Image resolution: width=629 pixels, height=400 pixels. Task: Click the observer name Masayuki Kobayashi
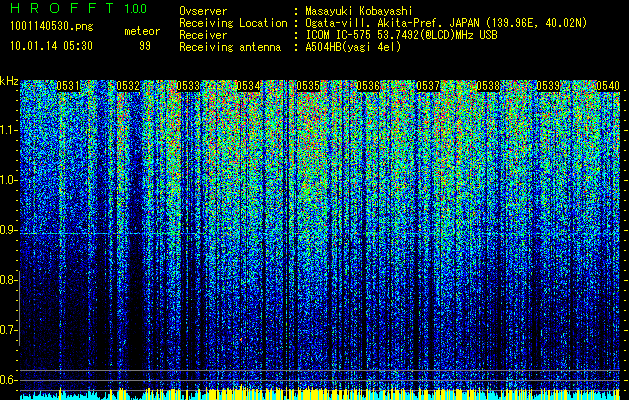[x=359, y=11]
